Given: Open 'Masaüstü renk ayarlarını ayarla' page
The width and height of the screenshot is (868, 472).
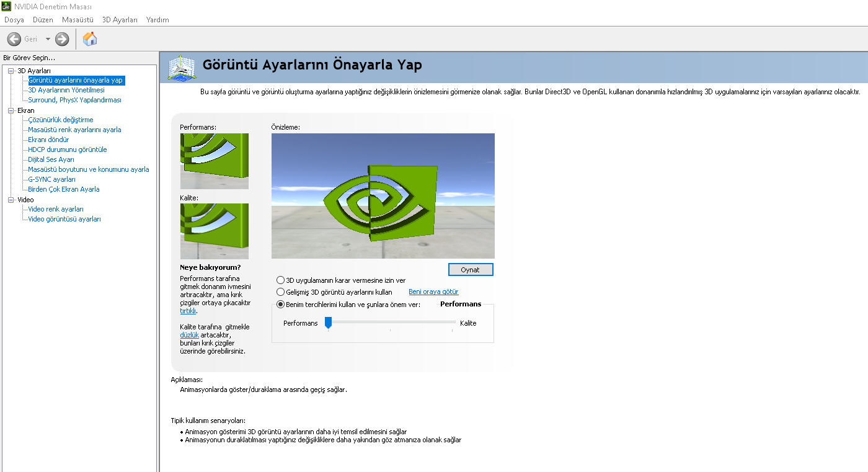Looking at the screenshot, I should click(74, 130).
